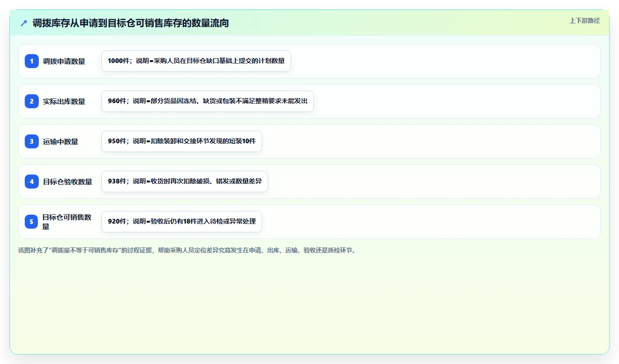
Task: Click the 调拨申请数量 label
Action: tap(64, 61)
